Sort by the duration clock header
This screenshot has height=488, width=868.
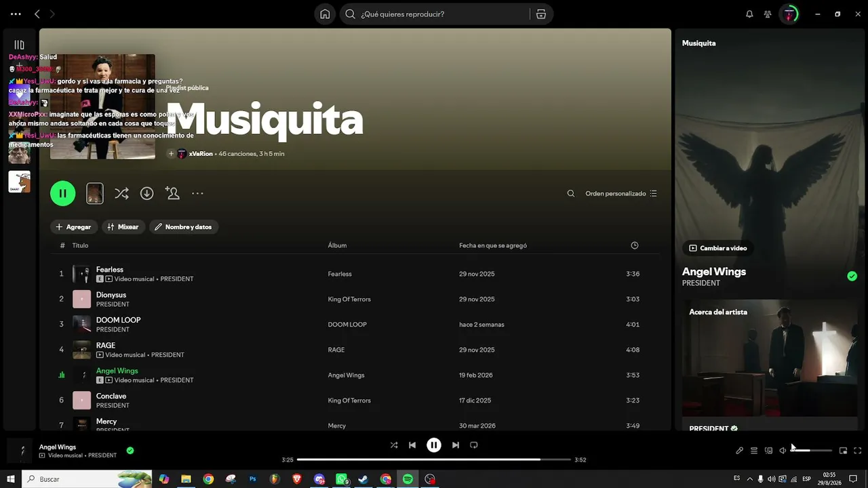click(635, 245)
